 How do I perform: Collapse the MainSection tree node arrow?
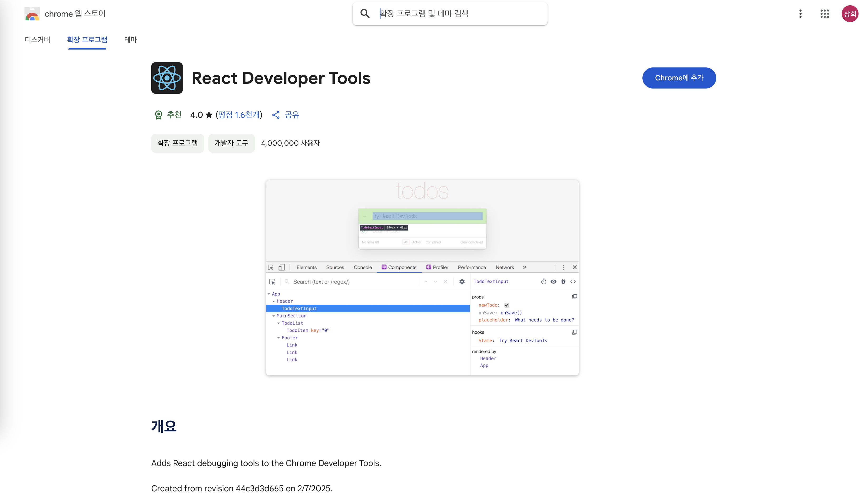point(274,316)
